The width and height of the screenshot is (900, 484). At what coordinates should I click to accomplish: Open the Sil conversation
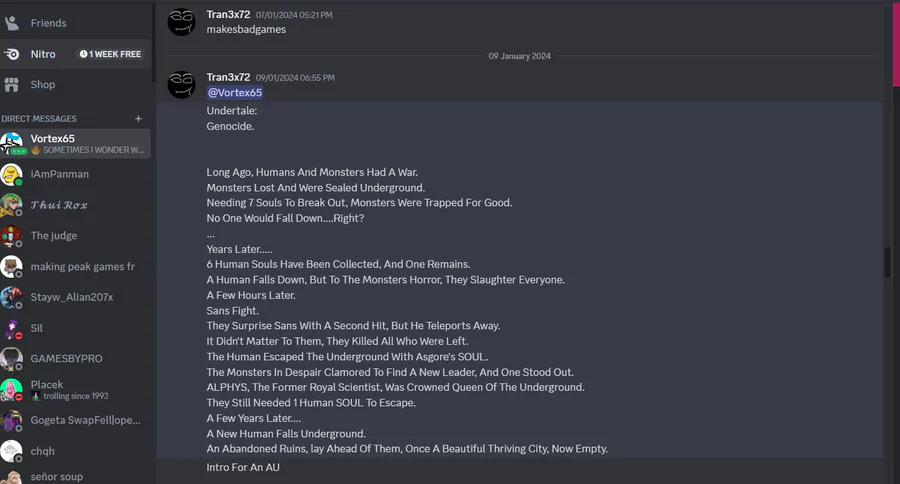coord(37,328)
